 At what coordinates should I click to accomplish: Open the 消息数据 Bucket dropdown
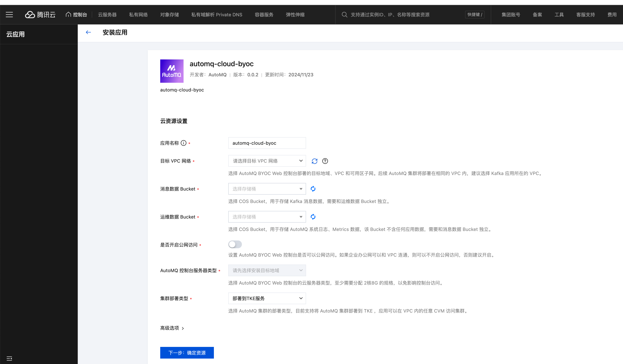pos(267,189)
